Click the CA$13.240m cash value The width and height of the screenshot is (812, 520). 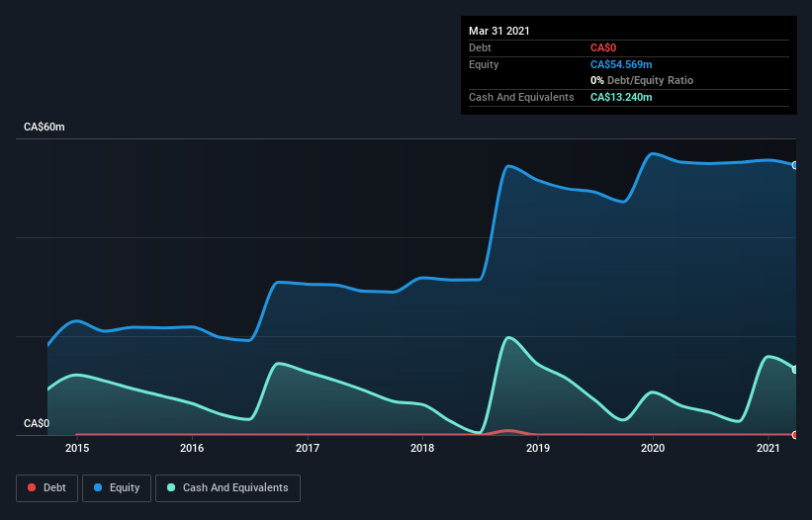pos(621,97)
